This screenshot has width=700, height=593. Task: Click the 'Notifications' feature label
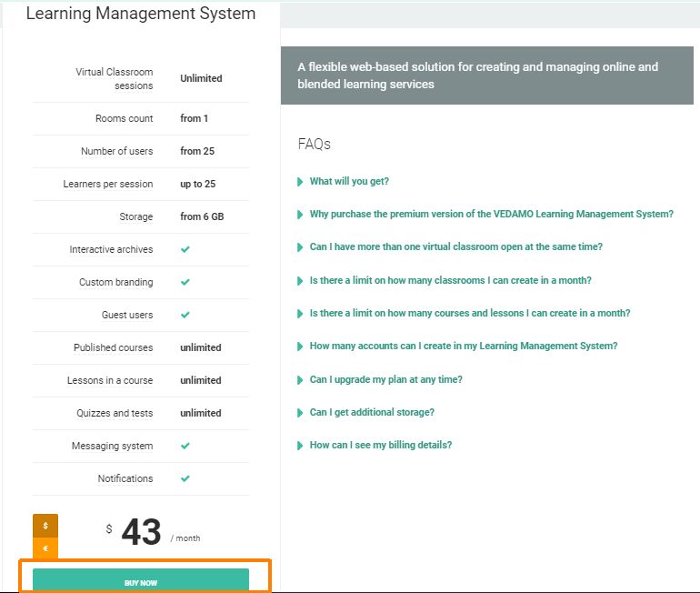coord(125,478)
